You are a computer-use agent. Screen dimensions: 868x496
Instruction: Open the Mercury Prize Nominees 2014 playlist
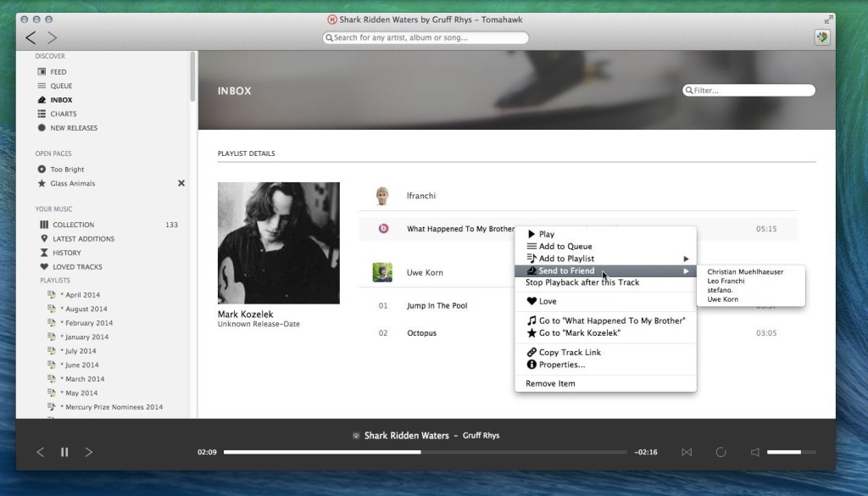(114, 407)
